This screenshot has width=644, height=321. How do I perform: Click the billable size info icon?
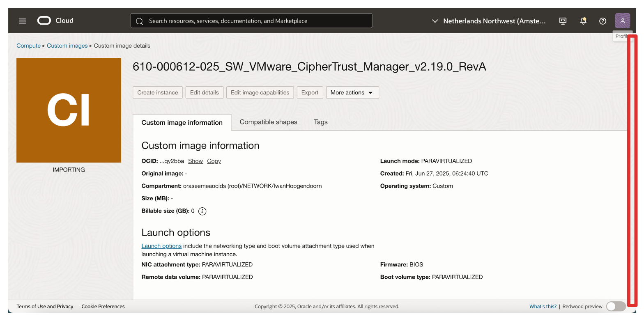click(x=202, y=211)
